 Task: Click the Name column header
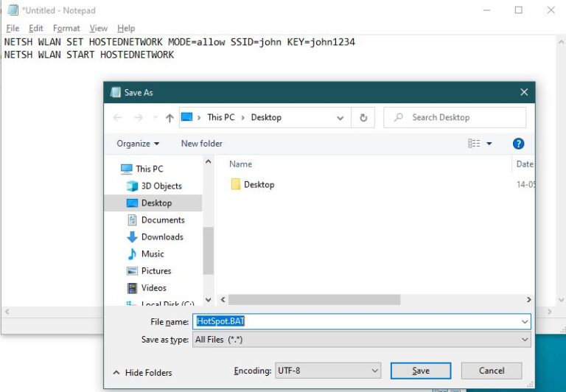tap(240, 164)
